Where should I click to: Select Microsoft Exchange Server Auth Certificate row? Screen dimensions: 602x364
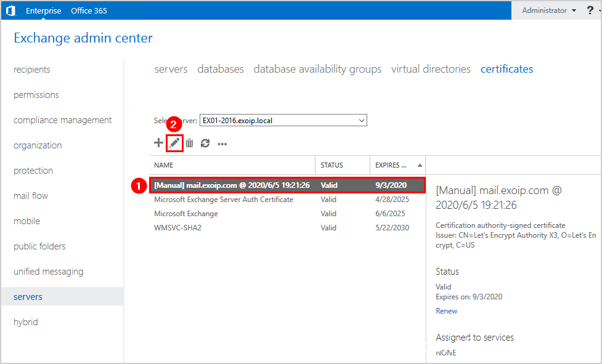click(x=288, y=200)
